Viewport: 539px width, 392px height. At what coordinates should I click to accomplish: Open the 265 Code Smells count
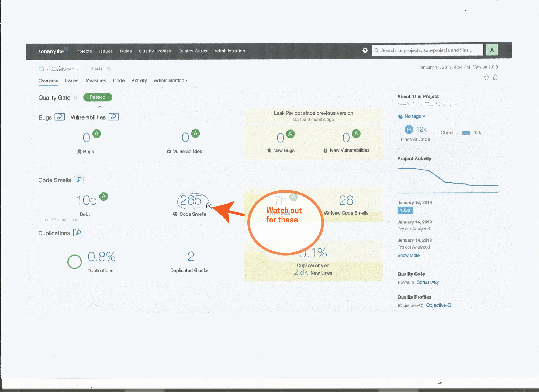(x=191, y=200)
